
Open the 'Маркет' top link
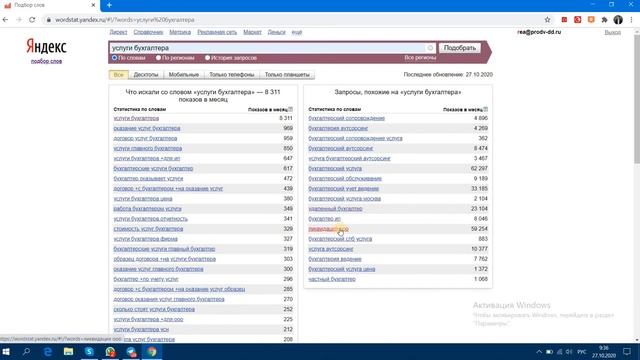[252, 32]
